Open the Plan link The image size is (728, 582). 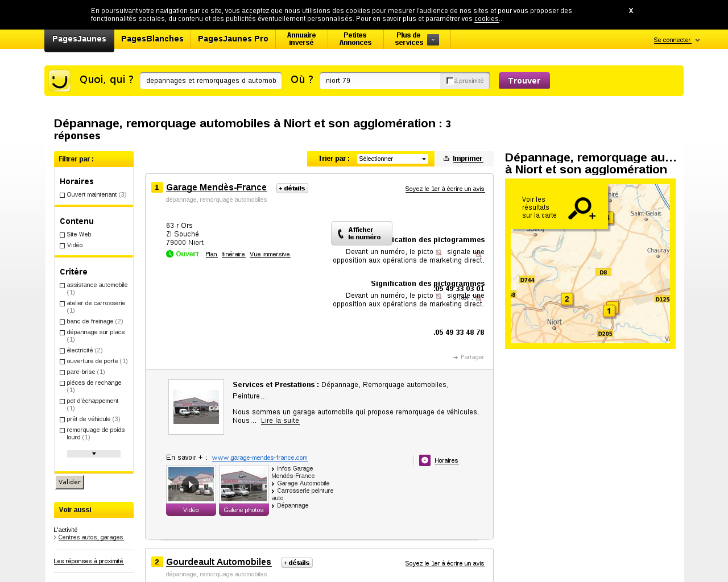(211, 254)
